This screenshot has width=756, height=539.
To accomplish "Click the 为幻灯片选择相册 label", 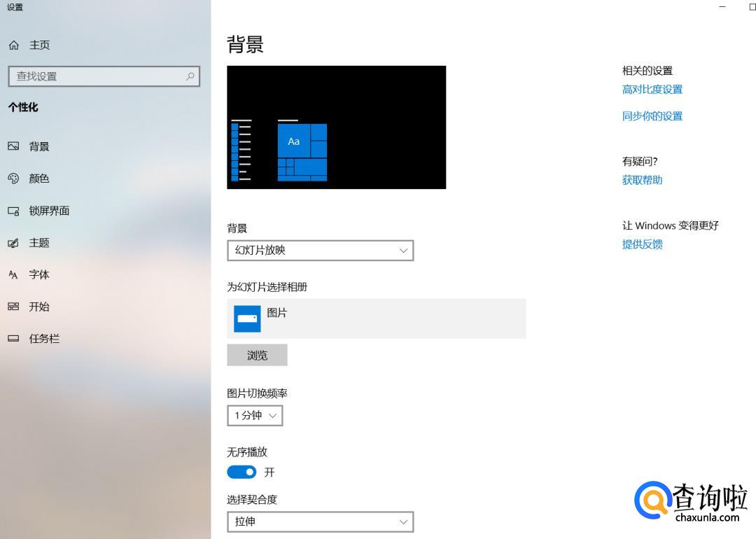I will click(267, 287).
